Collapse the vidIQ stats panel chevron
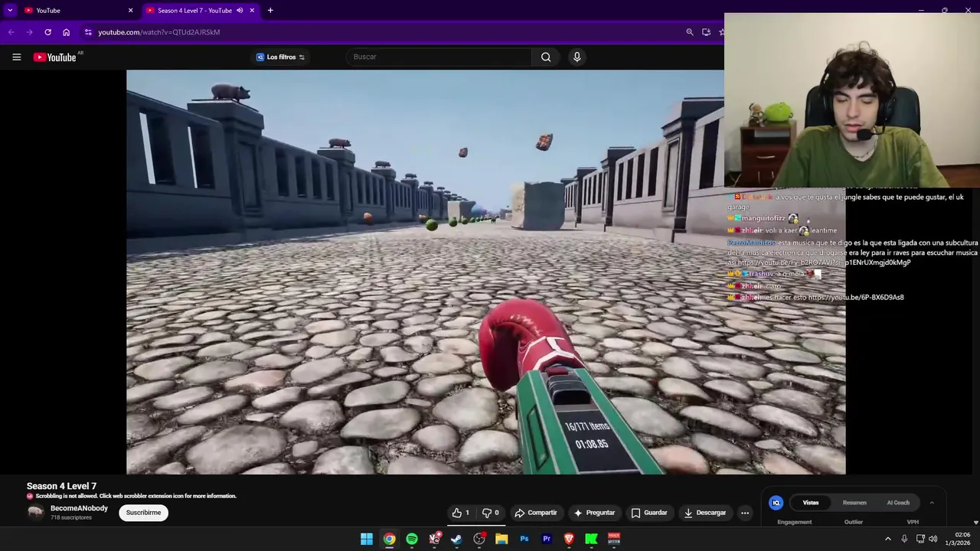This screenshot has width=980, height=551. pyautogui.click(x=932, y=503)
